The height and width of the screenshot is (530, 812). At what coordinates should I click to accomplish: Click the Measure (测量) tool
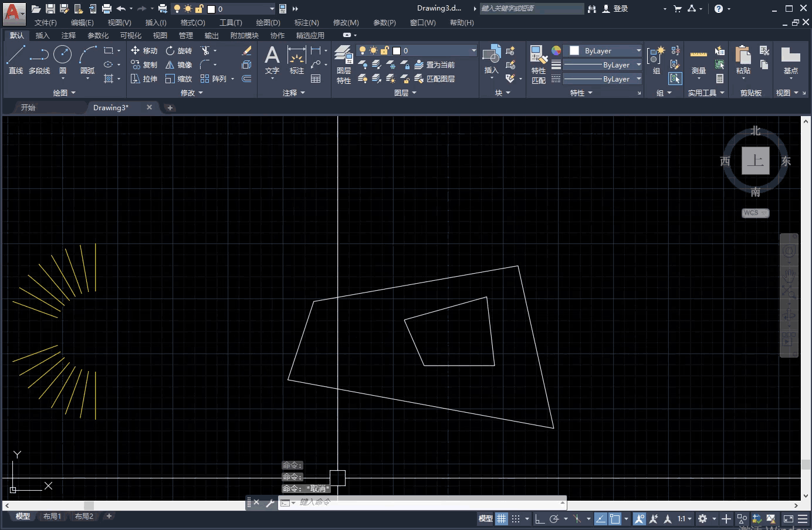tap(698, 60)
